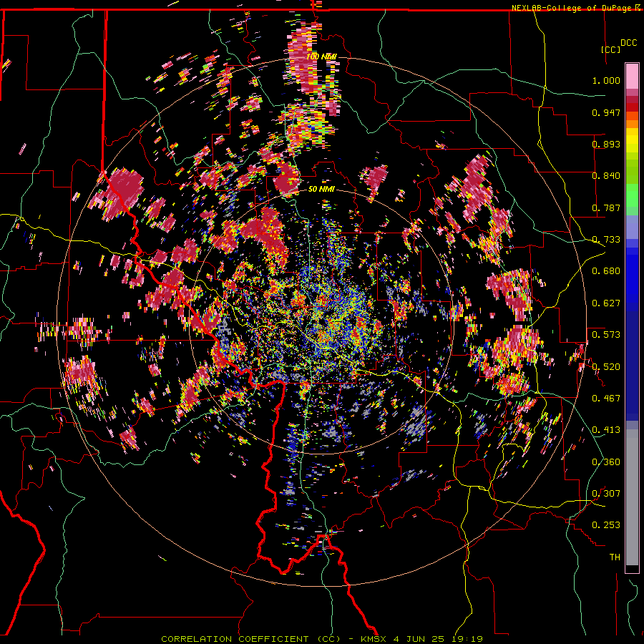Click the 0.893 legend value
This screenshot has height=644, width=644.
[606, 144]
